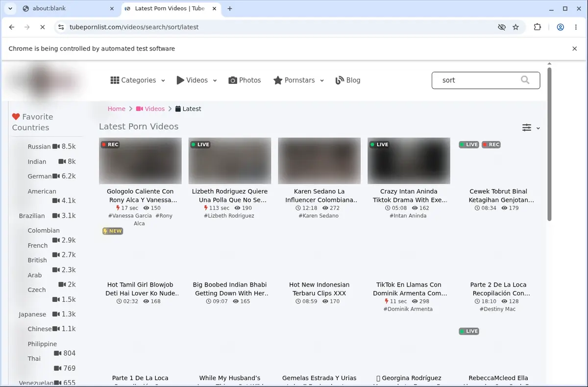Screen dimensions: 588x387
Task: Open a new tab with plus button
Action: [230, 8]
